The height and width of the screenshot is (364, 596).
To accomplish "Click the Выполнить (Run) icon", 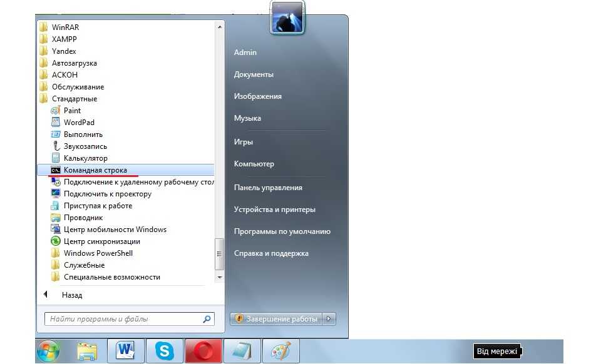I will 56,134.
